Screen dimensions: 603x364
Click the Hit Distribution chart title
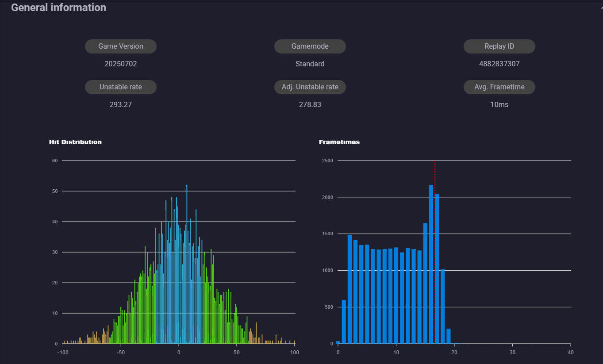[x=75, y=142]
